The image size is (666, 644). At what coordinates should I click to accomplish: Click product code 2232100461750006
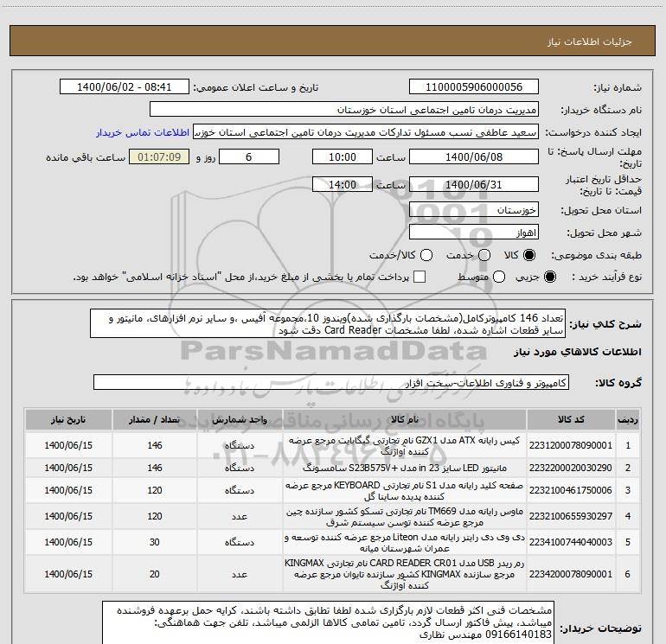[571, 490]
